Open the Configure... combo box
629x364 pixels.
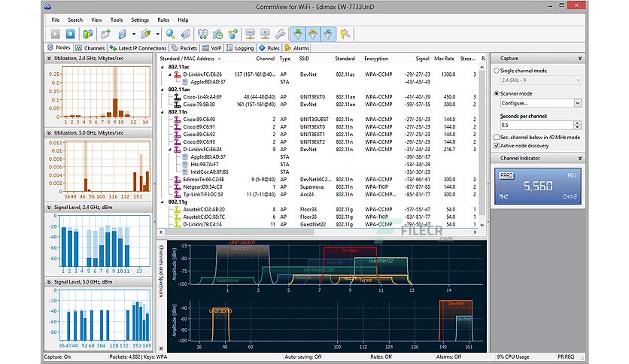tap(540, 104)
